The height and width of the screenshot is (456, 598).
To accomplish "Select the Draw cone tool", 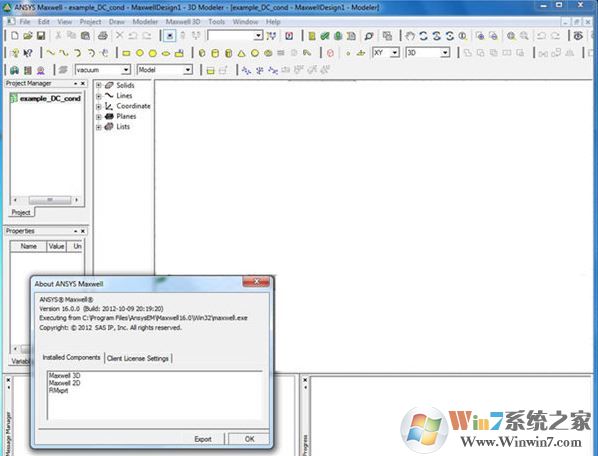I will 241,53.
